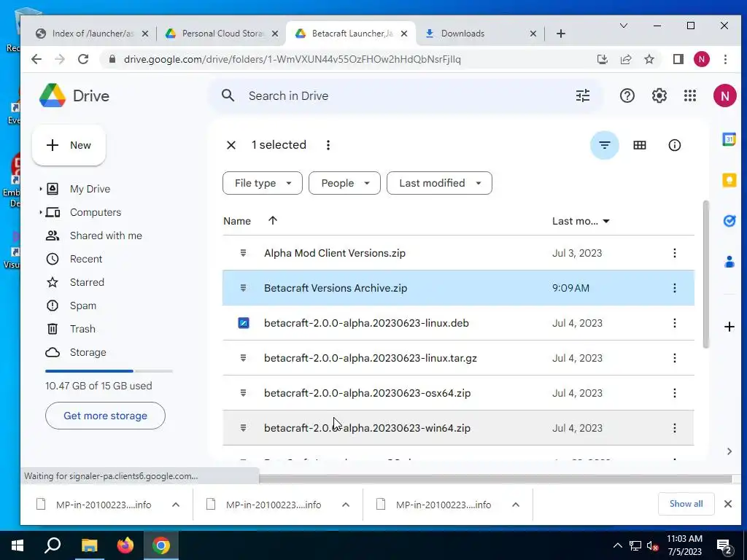Expand the Computers tree
The width and height of the screenshot is (747, 560).
[x=41, y=212]
